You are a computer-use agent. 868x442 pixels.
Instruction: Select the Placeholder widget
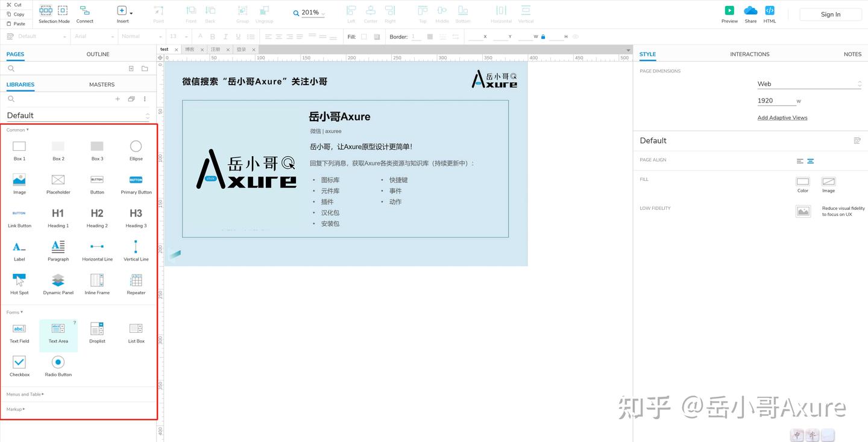coord(58,184)
